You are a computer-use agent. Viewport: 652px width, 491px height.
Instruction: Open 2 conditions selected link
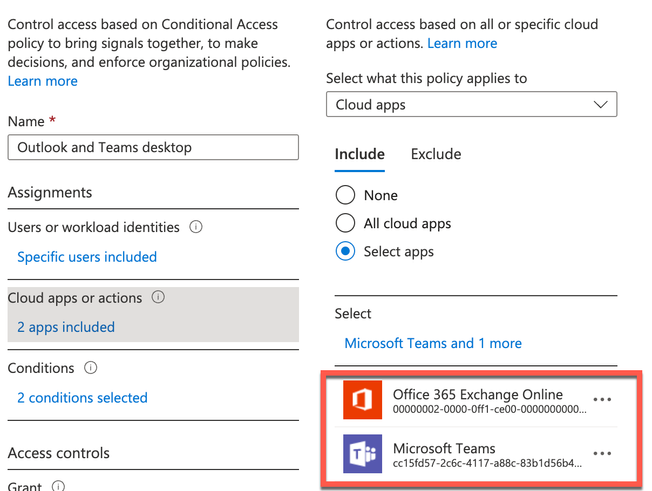coord(82,398)
